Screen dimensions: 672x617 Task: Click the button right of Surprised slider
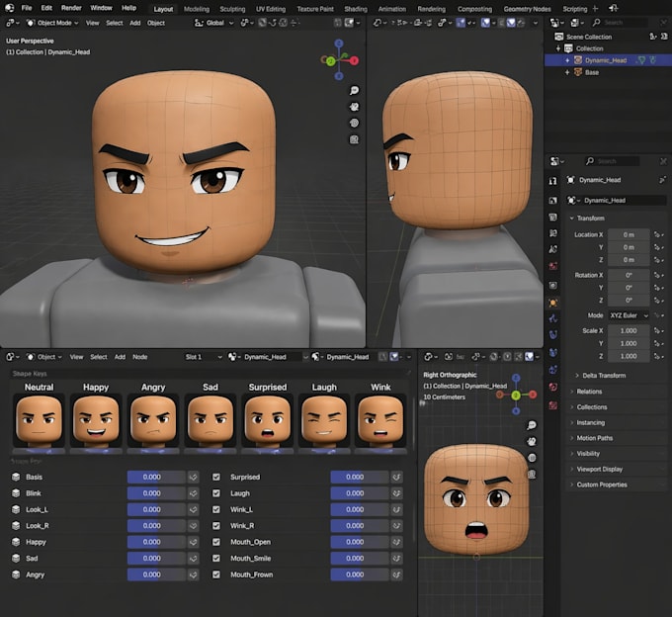(396, 477)
